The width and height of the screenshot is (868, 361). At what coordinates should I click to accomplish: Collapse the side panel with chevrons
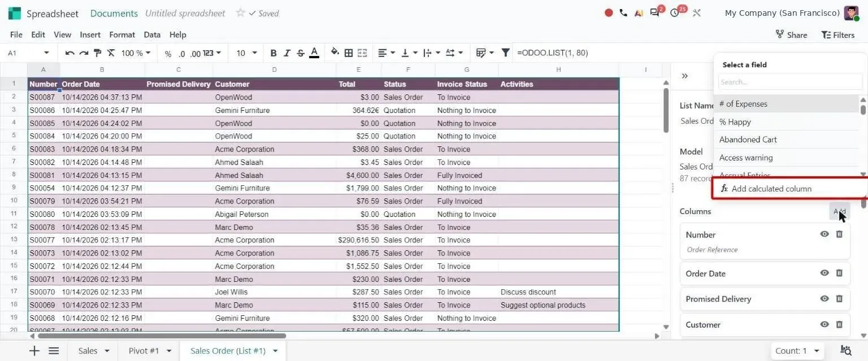685,76
